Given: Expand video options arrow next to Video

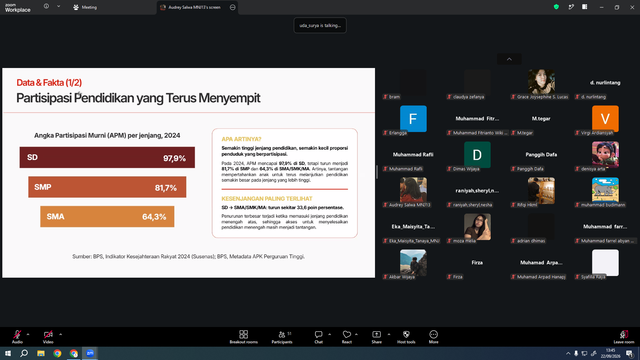Looking at the screenshot, I should click(60, 334).
